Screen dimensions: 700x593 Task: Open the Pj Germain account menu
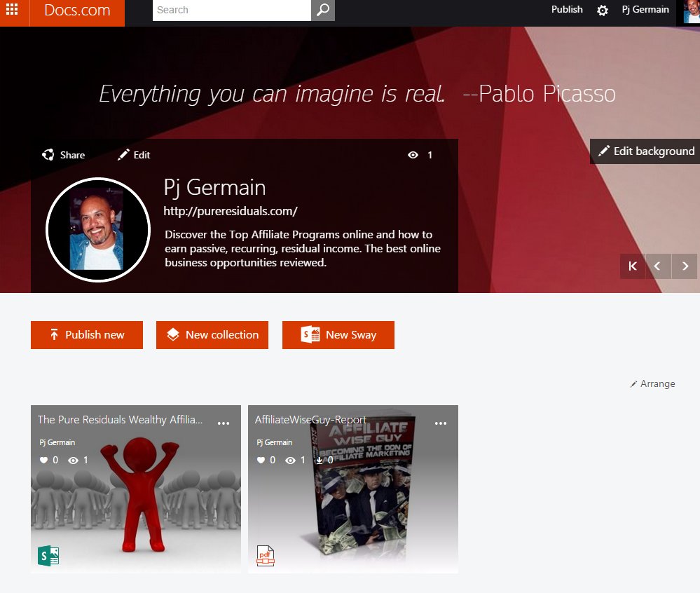click(645, 9)
